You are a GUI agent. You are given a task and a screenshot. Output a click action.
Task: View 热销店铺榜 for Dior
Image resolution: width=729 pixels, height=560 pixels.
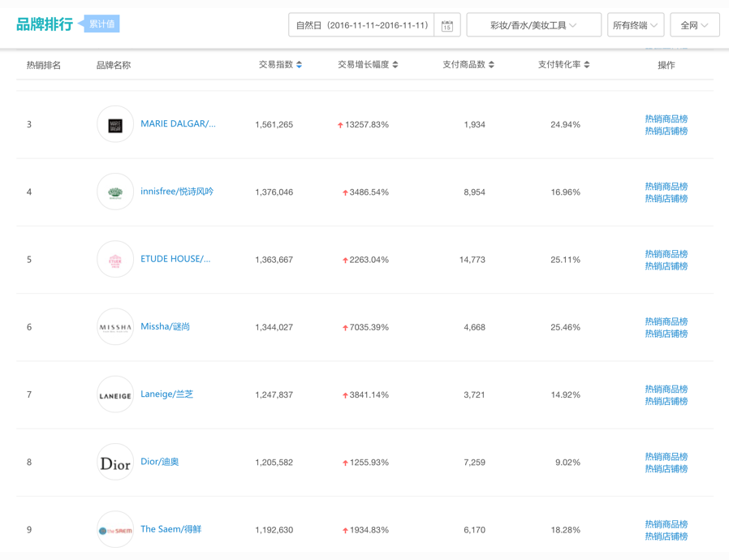(666, 468)
